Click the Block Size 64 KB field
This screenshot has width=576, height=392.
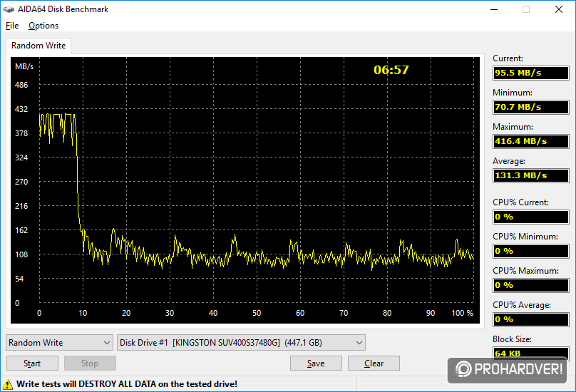pos(531,354)
